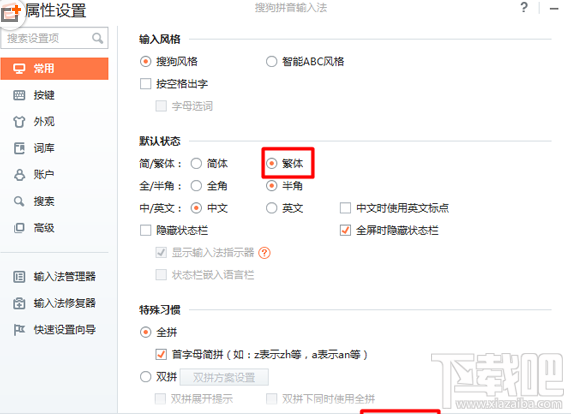
Task: Click the search magnifier icon in settings box
Action: 97,38
